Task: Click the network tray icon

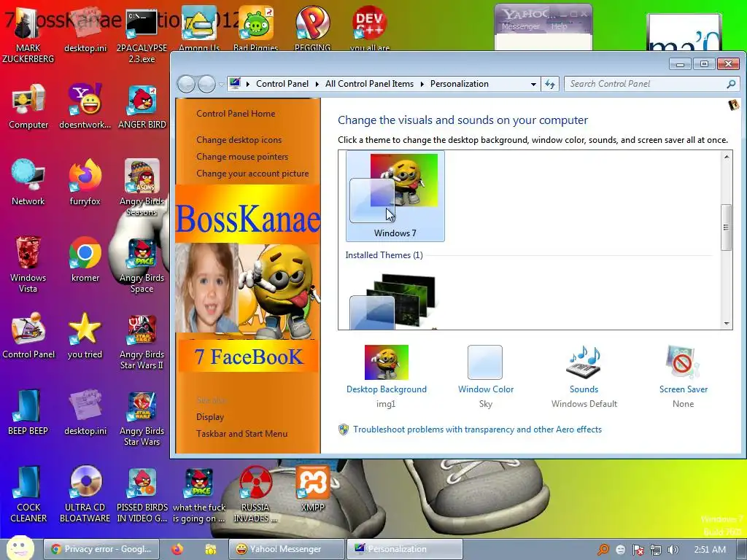Action: [x=656, y=550]
